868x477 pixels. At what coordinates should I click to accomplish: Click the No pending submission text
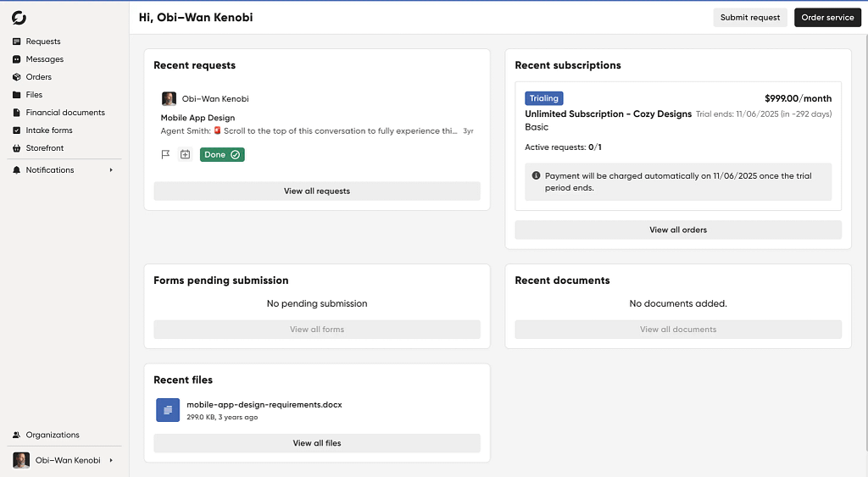click(317, 303)
